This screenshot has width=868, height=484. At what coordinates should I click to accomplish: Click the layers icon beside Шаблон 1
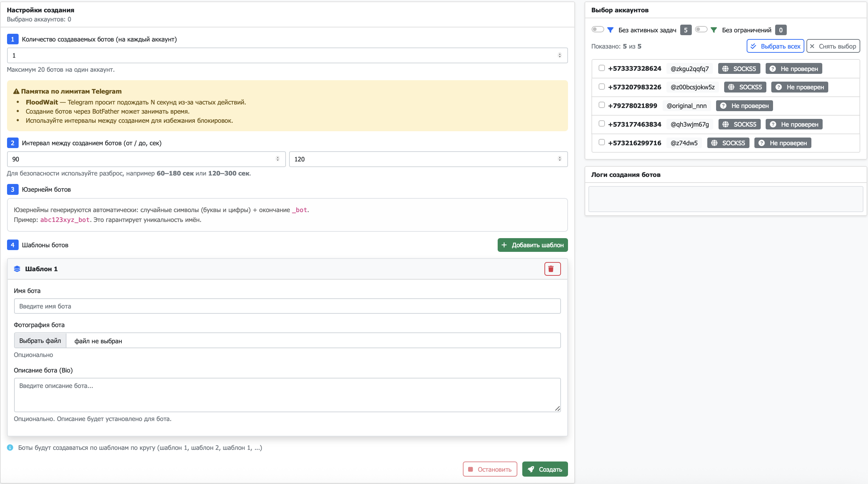pyautogui.click(x=17, y=268)
